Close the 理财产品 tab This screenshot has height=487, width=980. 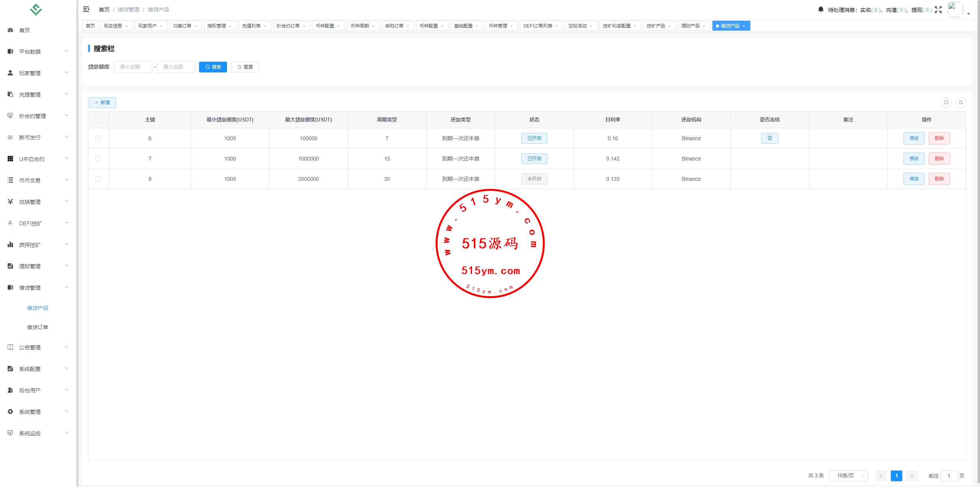point(704,26)
